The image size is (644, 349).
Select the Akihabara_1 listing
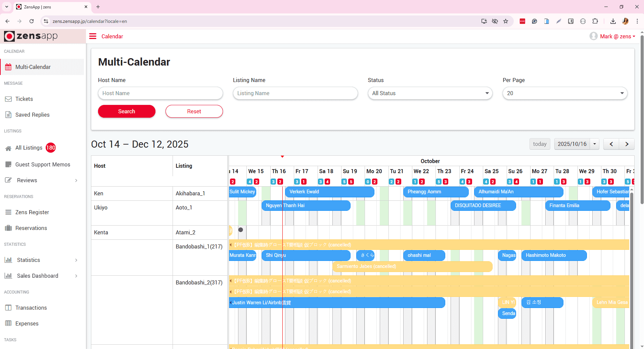(x=190, y=193)
